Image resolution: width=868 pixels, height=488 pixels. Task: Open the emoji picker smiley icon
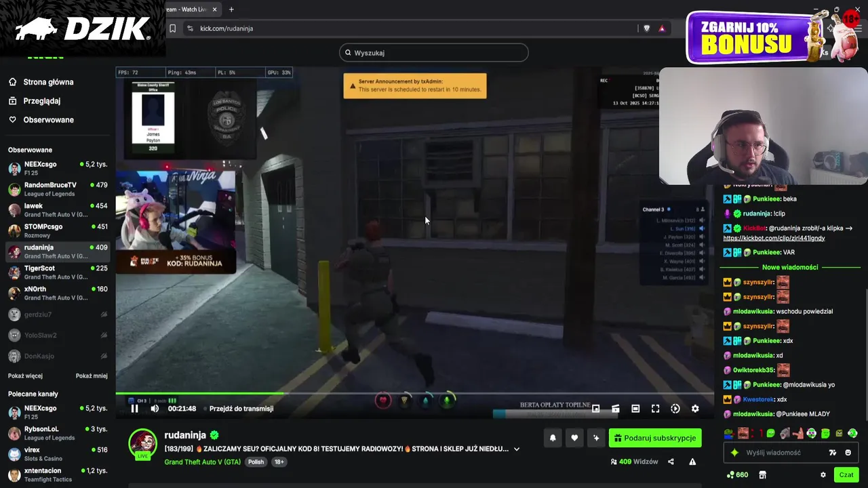pyautogui.click(x=848, y=453)
